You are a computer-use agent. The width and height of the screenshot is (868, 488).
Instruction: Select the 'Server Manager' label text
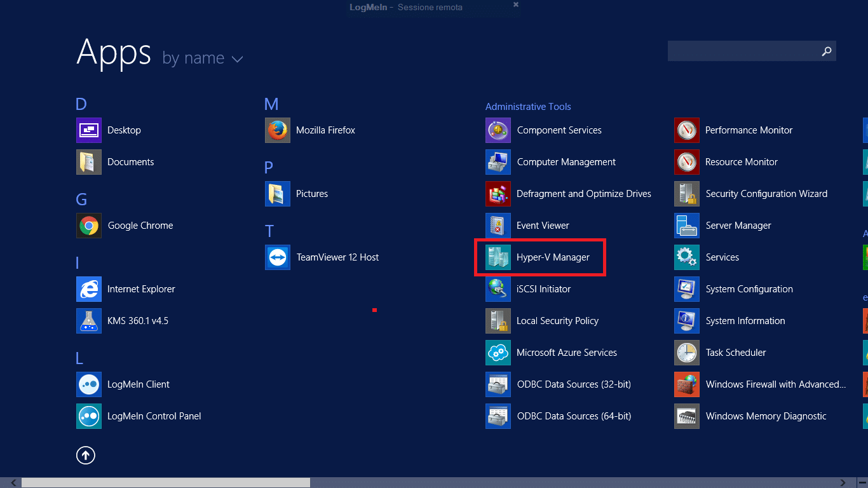point(738,226)
